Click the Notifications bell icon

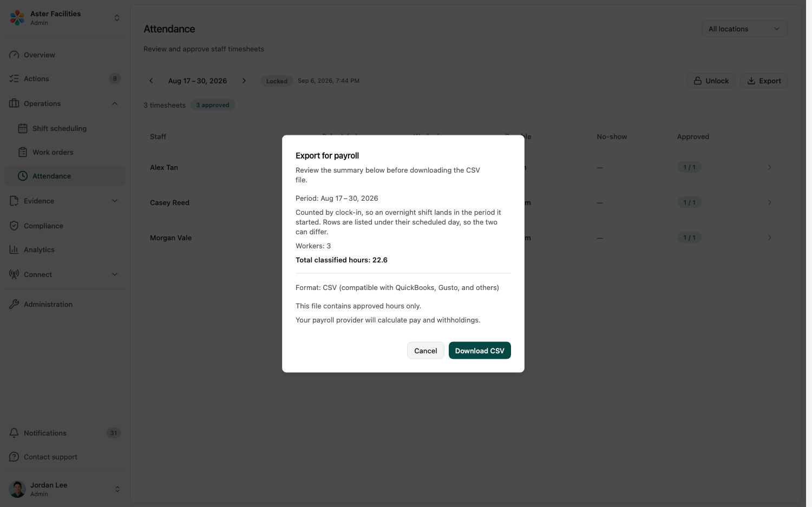coord(14,433)
